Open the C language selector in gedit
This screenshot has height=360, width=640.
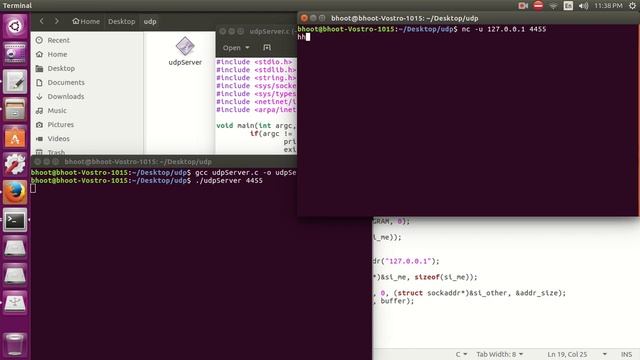(461, 354)
